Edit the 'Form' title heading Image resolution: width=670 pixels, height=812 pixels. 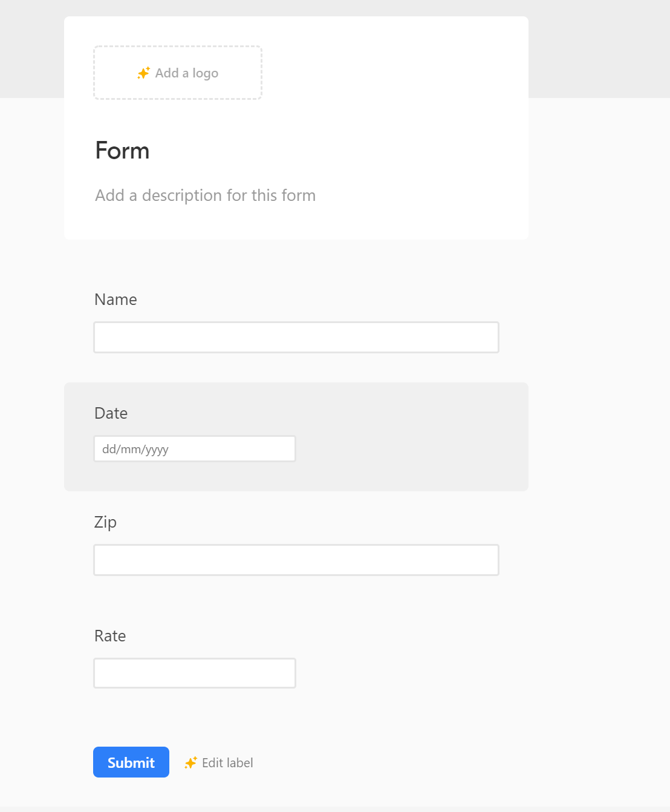pos(122,151)
